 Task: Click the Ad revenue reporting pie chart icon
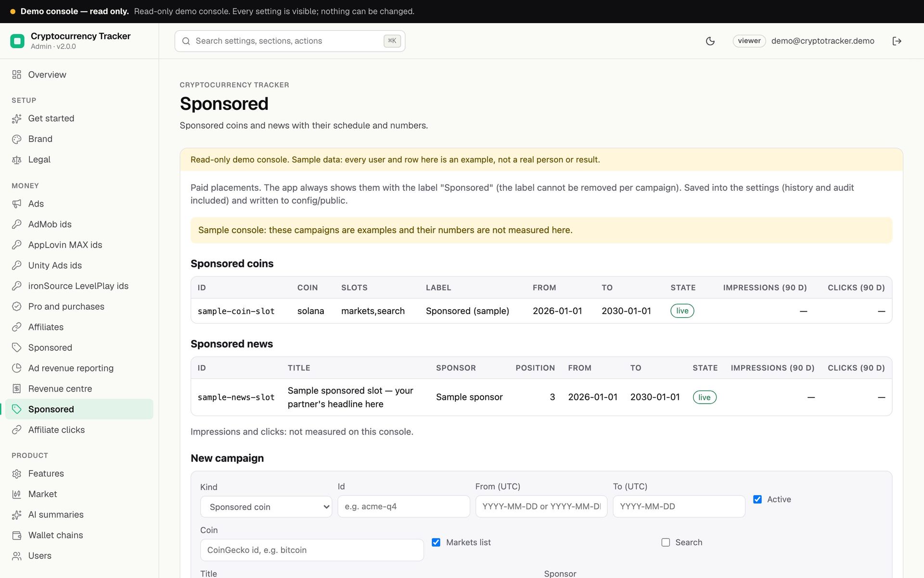pyautogui.click(x=17, y=368)
